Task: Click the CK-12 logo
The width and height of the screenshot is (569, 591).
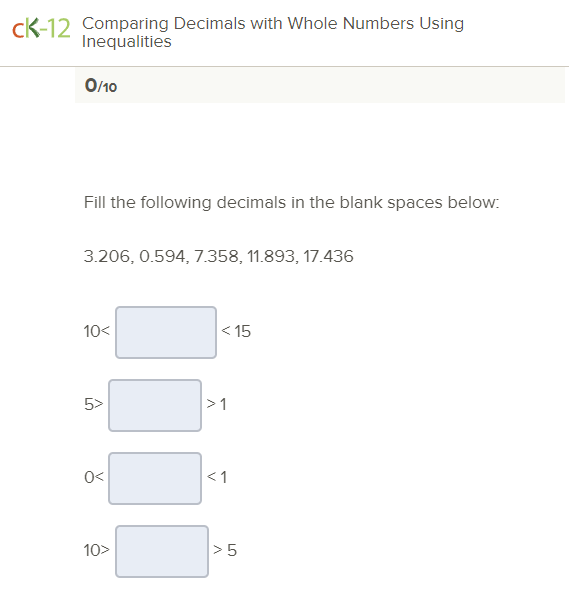Action: (x=41, y=28)
